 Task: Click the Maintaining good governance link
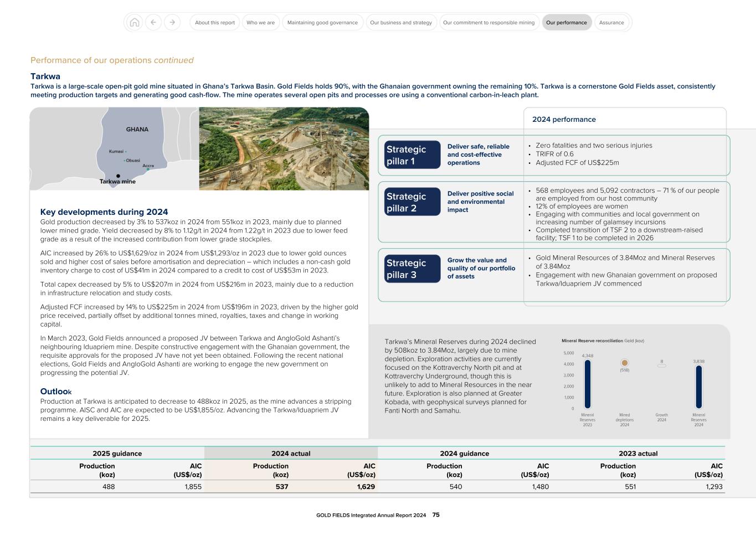322,22
